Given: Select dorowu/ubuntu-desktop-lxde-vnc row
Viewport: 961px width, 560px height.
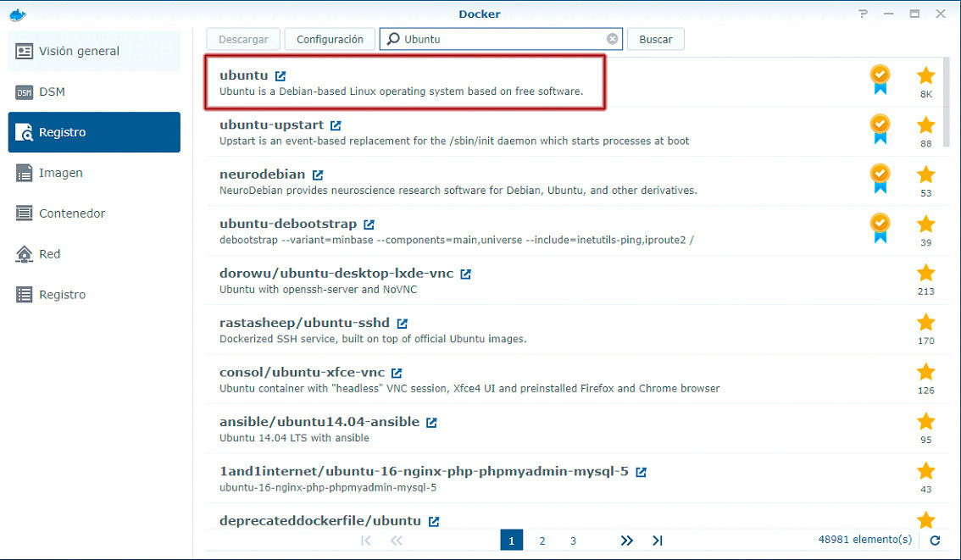Looking at the screenshot, I should tap(577, 280).
